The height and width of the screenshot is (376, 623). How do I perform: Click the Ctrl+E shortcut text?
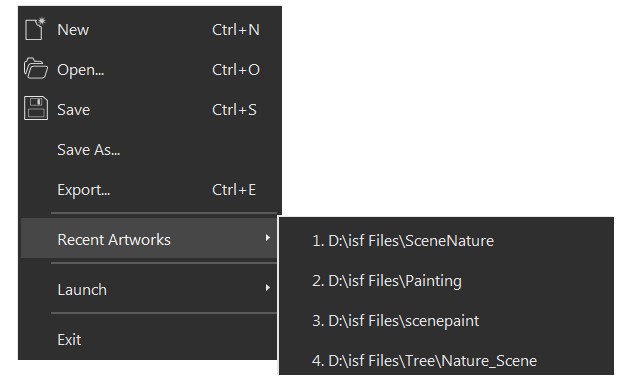tap(234, 190)
